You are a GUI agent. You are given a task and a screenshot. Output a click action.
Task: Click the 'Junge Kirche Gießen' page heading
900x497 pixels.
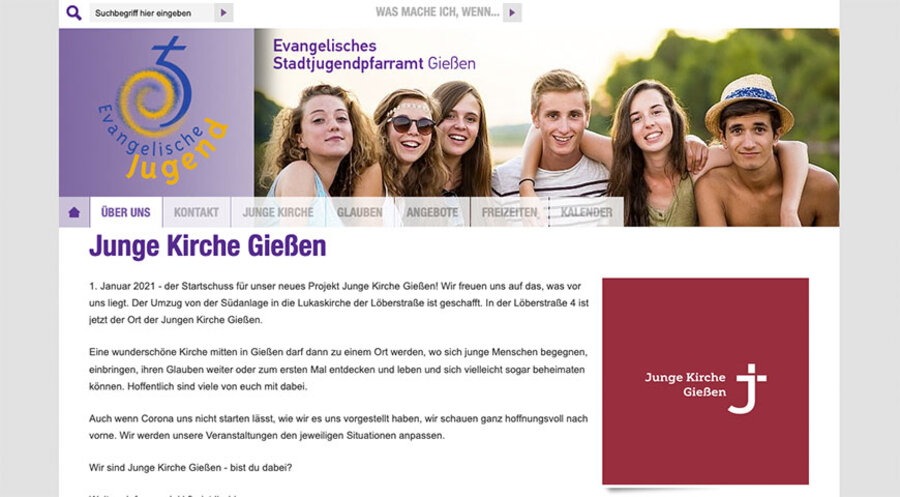pyautogui.click(x=208, y=246)
